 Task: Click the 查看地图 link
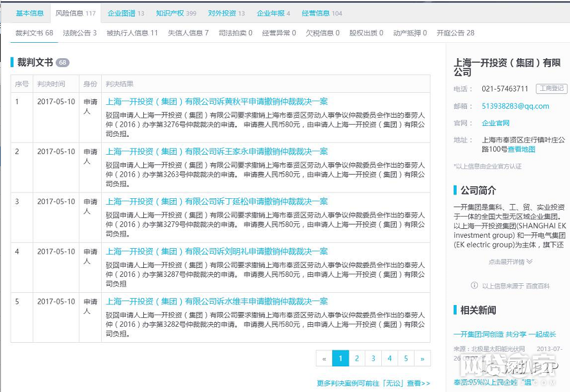521,149
